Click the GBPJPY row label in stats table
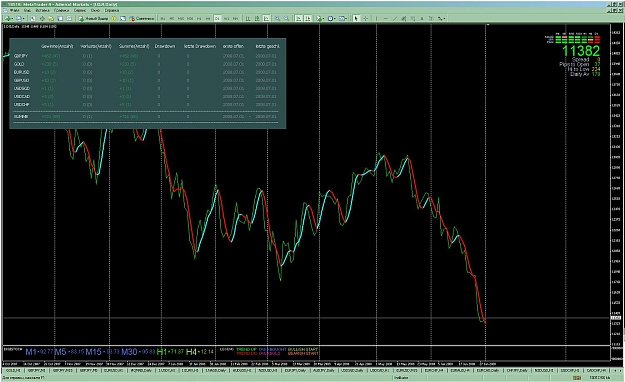Viewport: 625px width, 382px height. coord(21,56)
